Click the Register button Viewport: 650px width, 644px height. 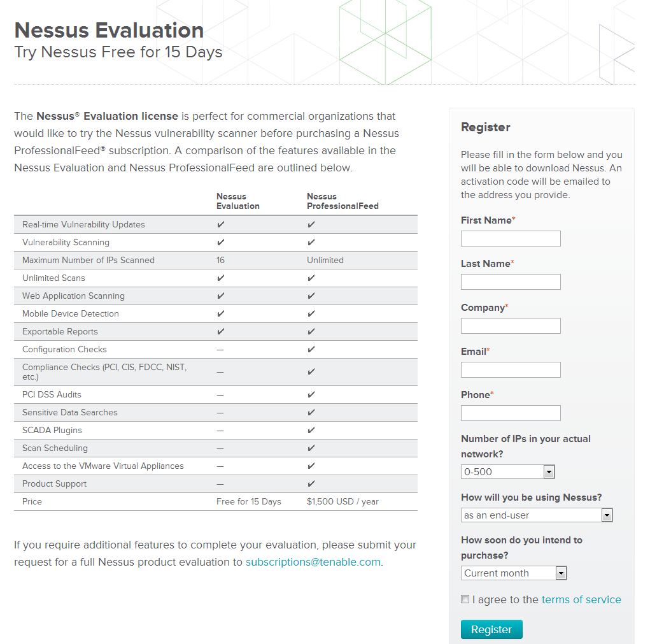(x=491, y=629)
